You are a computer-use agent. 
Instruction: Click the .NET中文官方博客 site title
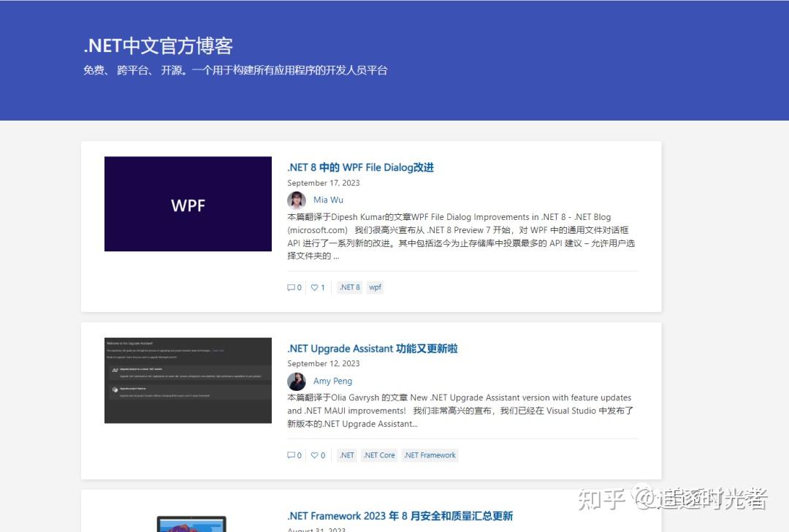coord(159,45)
